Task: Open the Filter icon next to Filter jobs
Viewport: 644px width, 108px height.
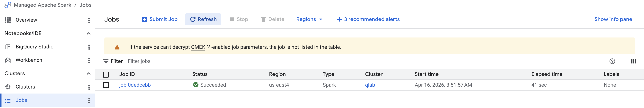Action: coord(106,61)
